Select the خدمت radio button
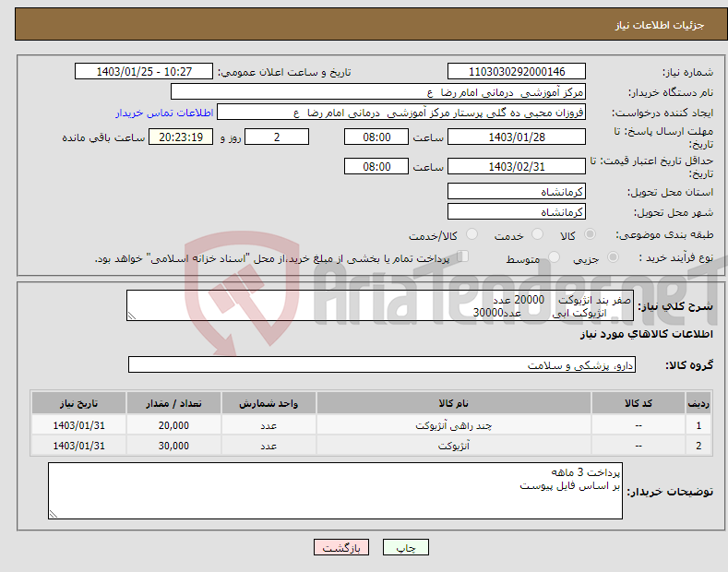The image size is (728, 572). [x=537, y=234]
